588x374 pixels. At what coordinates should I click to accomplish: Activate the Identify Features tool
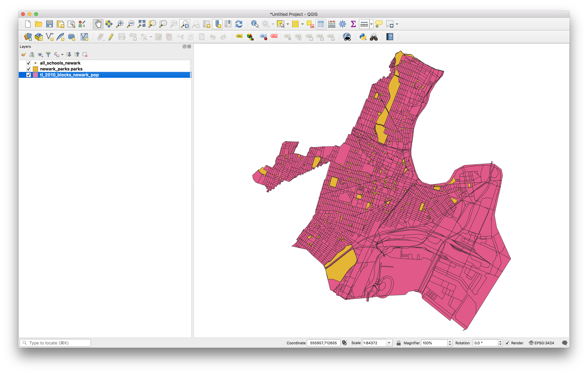click(x=254, y=24)
